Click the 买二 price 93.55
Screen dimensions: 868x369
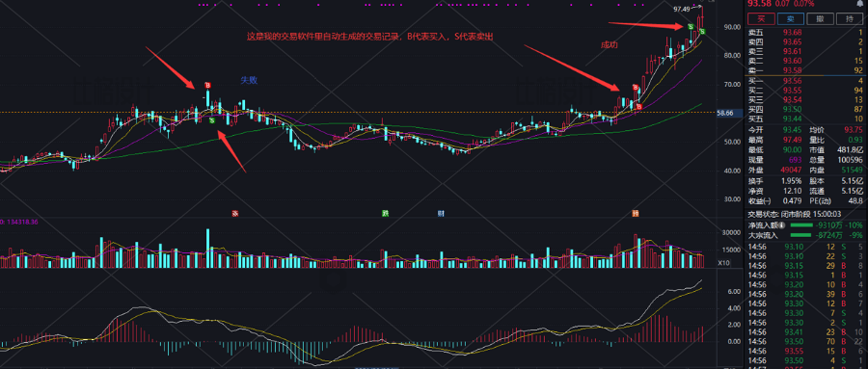coord(792,91)
